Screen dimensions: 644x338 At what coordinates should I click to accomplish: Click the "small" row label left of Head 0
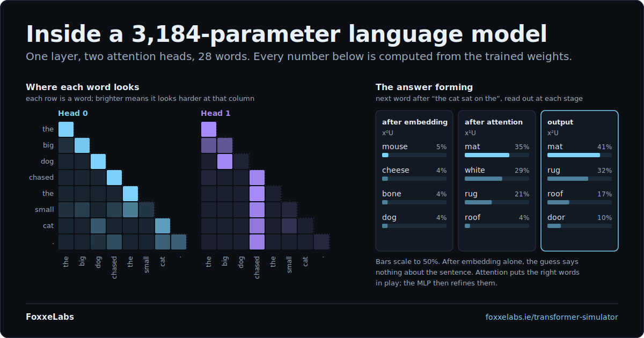click(x=45, y=210)
